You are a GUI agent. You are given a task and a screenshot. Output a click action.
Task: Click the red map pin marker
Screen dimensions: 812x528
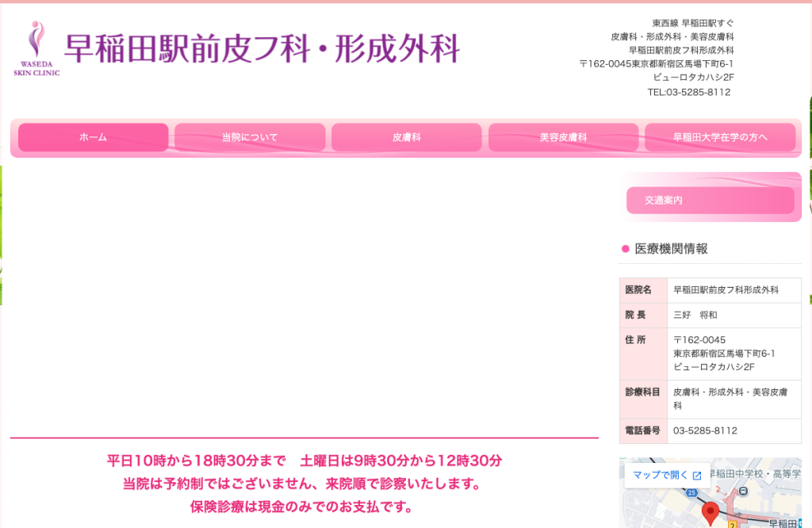click(710, 514)
